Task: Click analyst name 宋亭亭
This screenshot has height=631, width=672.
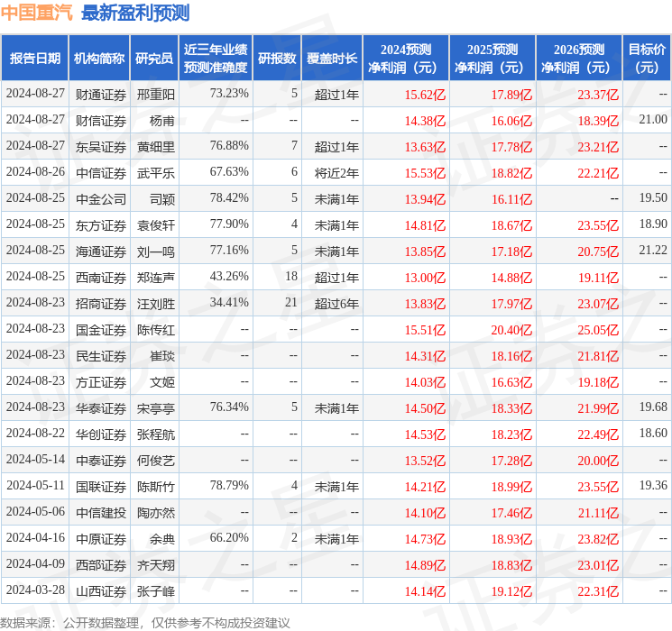Action: coord(156,408)
